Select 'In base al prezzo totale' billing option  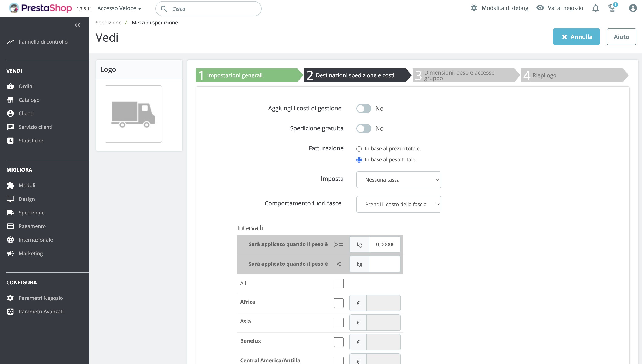[359, 148]
